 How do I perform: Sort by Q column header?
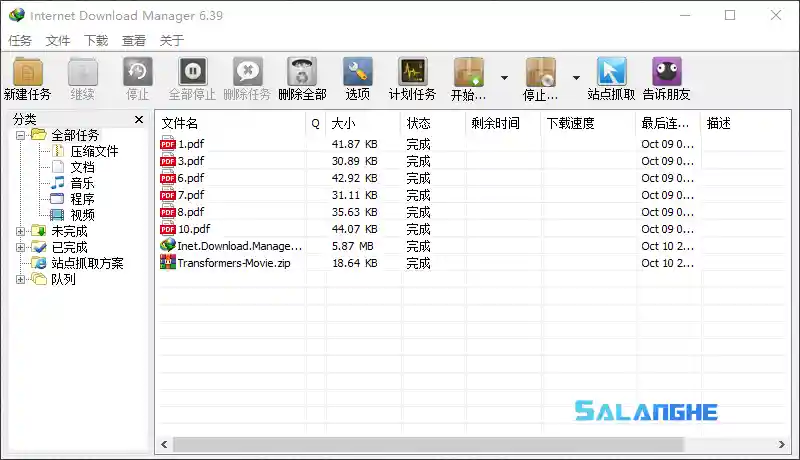(x=316, y=123)
